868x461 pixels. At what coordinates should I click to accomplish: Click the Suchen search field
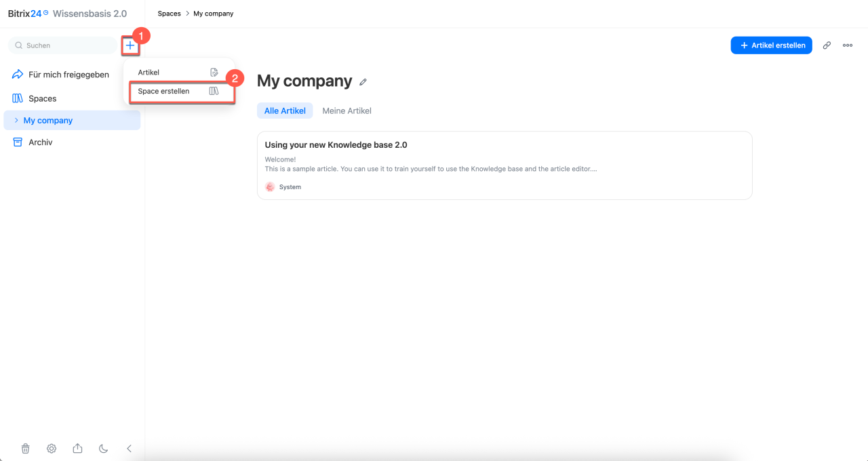pyautogui.click(x=62, y=45)
